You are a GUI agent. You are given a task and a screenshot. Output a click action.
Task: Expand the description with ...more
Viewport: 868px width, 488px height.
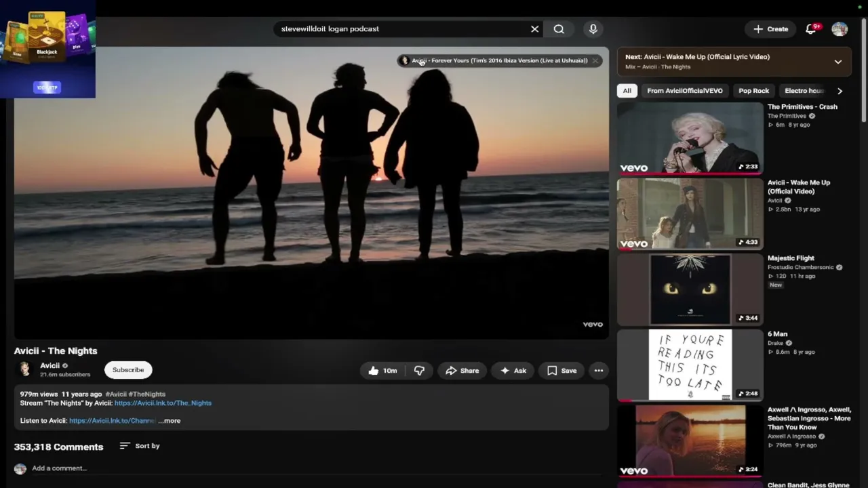point(170,421)
